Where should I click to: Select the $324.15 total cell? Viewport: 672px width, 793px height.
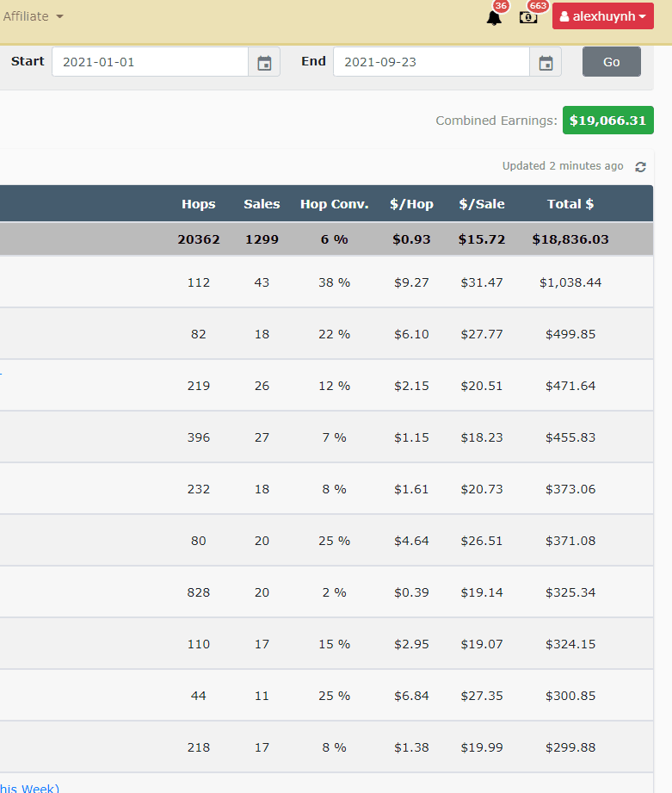(570, 644)
